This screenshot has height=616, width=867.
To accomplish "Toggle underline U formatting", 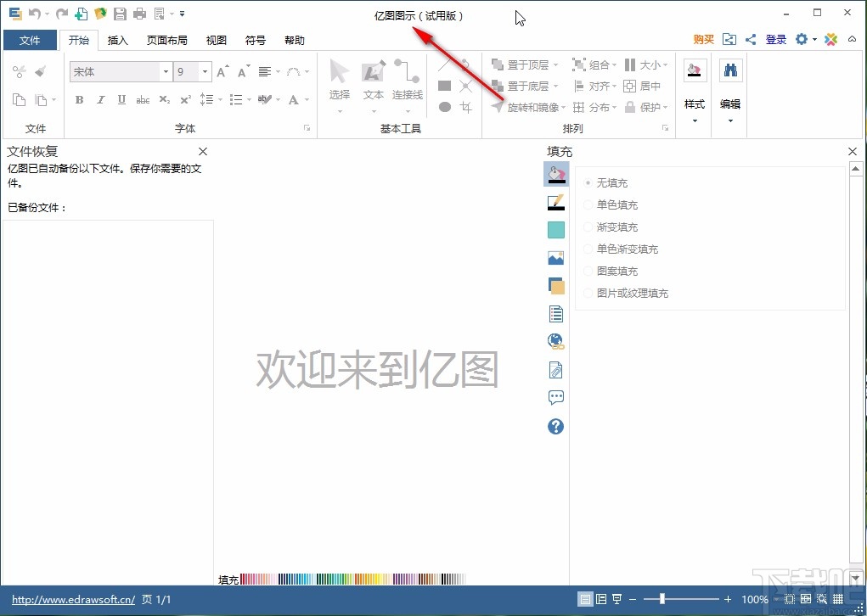I will pyautogui.click(x=121, y=99).
